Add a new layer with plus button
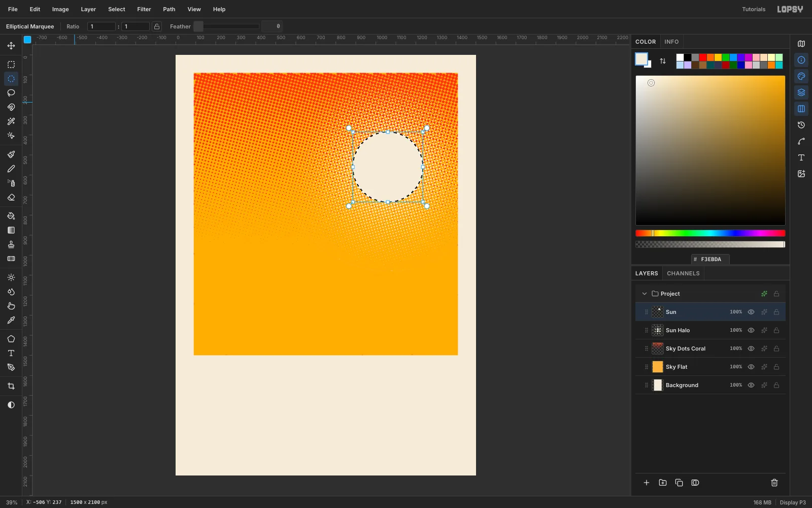The height and width of the screenshot is (508, 812). 647,483
